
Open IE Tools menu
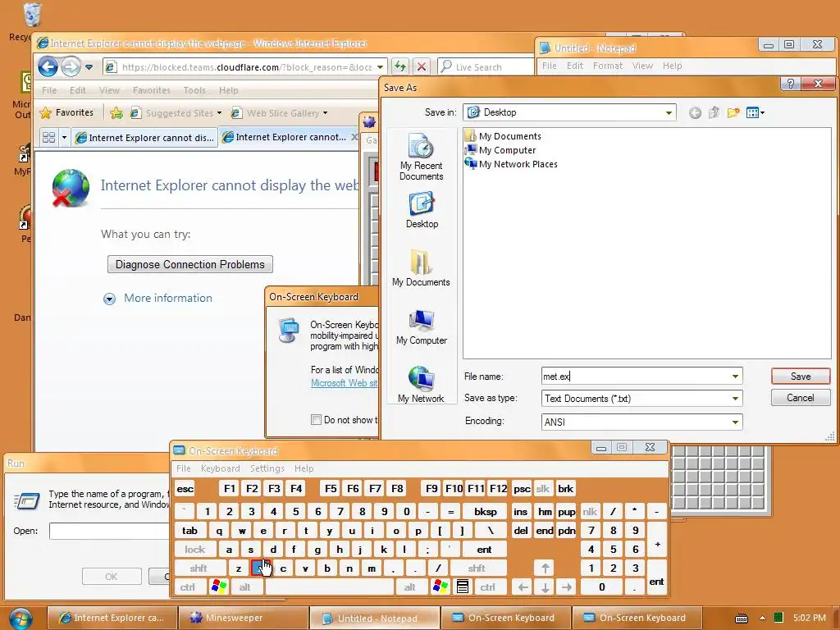(x=194, y=90)
